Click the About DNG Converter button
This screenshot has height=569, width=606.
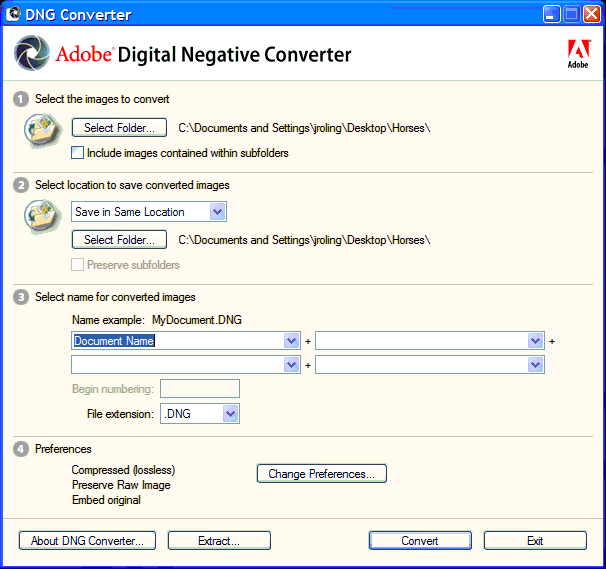87,541
